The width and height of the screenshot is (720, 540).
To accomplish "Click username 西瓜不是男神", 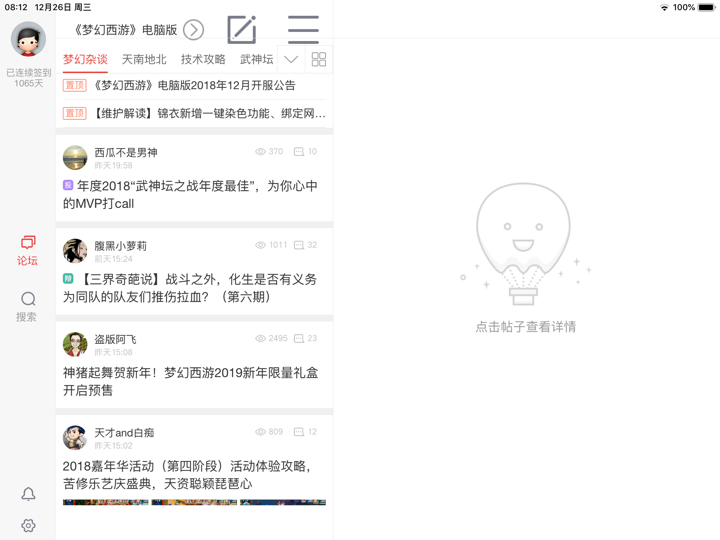I will point(126,152).
